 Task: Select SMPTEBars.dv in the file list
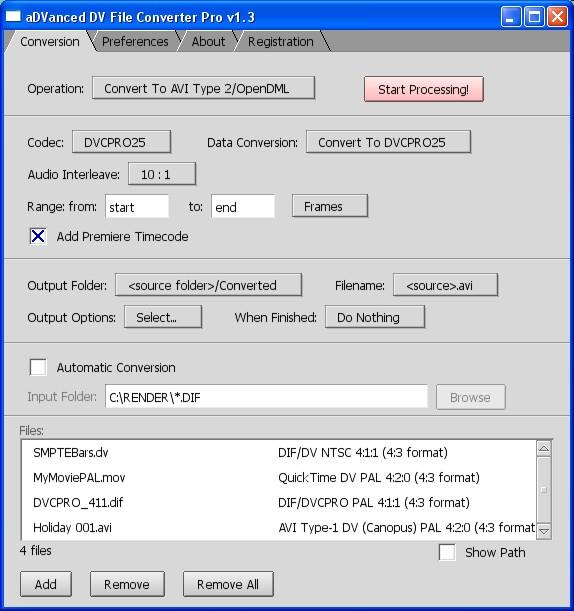[71, 452]
